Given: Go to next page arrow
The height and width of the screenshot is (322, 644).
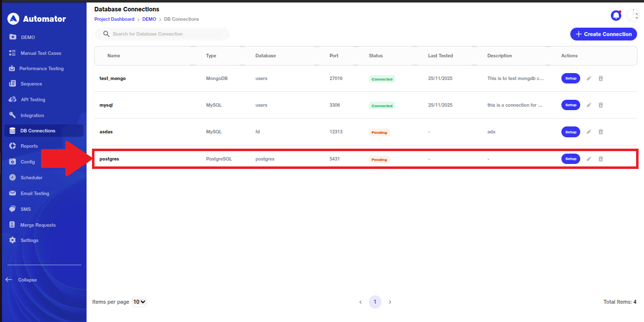Looking at the screenshot, I should (390, 302).
